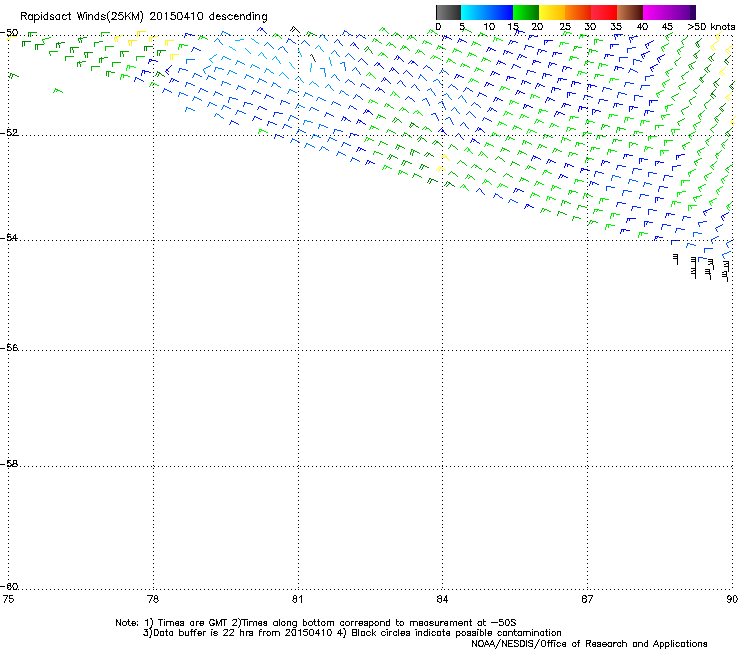Image resolution: width=740 pixels, height=650 pixels.
Task: Click the latitude label '-58'
Action: [9, 464]
